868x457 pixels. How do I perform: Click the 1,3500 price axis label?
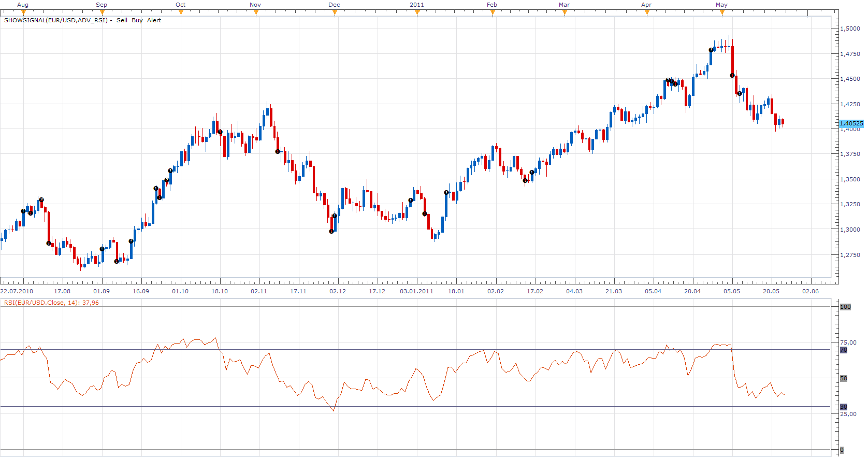850,179
